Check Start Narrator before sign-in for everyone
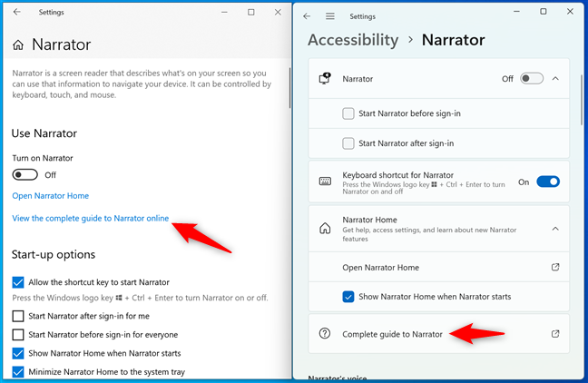Image resolution: width=588 pixels, height=383 pixels. tap(18, 334)
